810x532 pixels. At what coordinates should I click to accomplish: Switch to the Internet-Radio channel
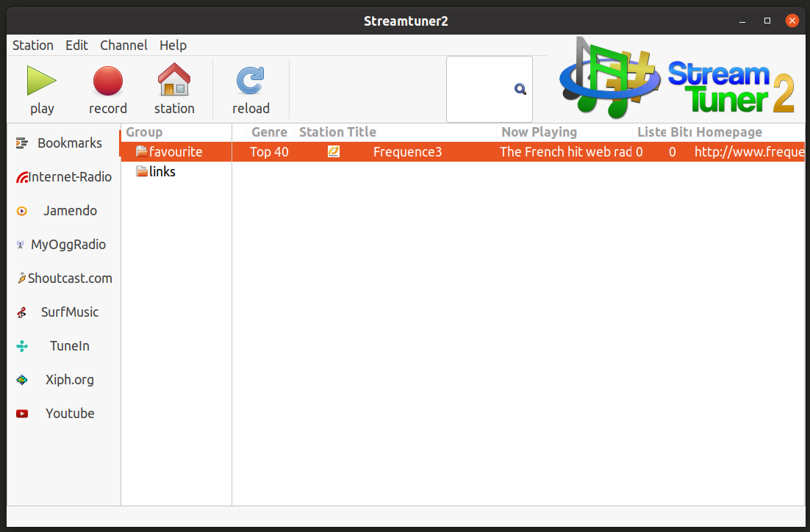(x=63, y=177)
